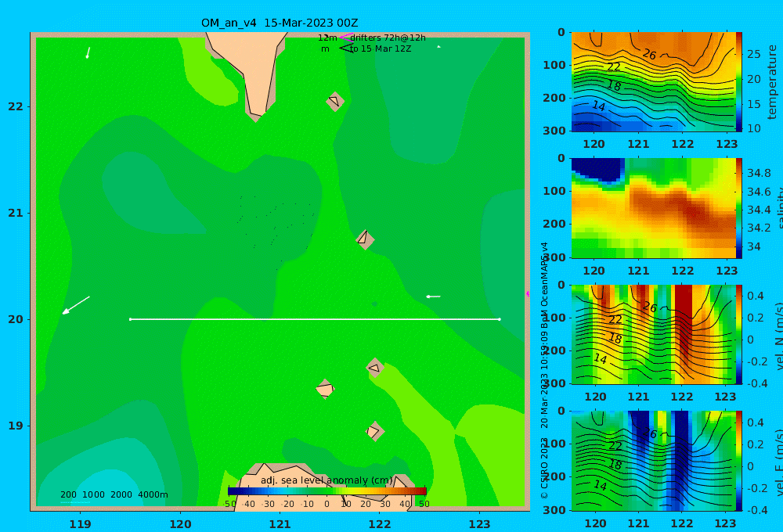Click the depth contour legend "200 1000 2000 4000m"
Image resolution: width=783 pixels, height=532 pixels.
[114, 494]
